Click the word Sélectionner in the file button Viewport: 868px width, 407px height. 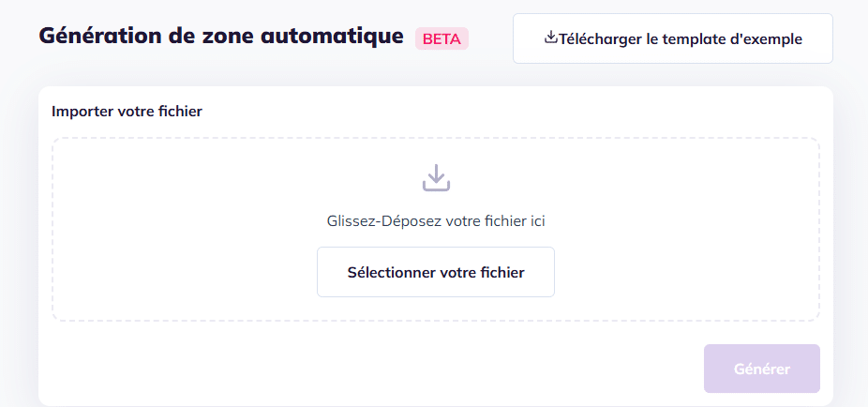point(391,273)
